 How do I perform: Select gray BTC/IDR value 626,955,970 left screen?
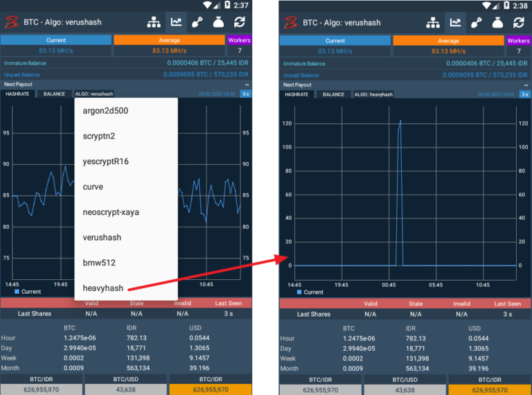(42, 389)
